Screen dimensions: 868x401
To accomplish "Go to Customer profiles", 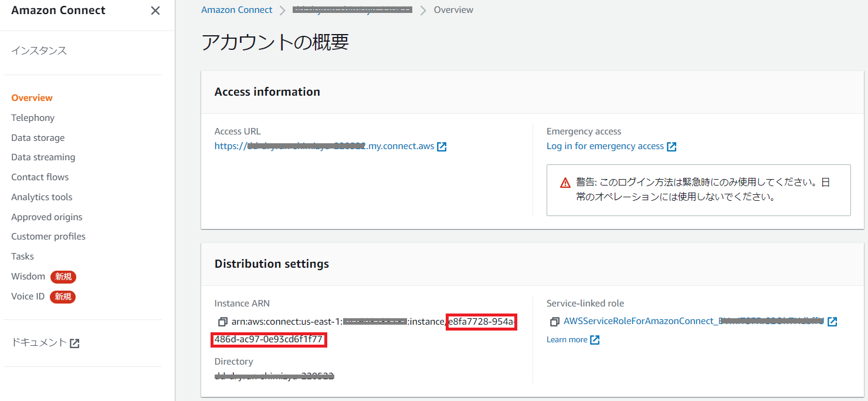I will (48, 237).
